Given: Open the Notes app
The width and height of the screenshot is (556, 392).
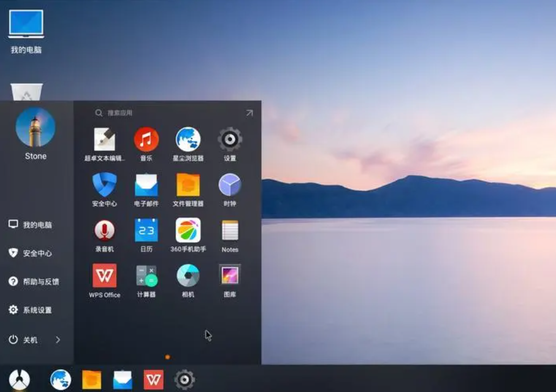Looking at the screenshot, I should click(x=230, y=231).
